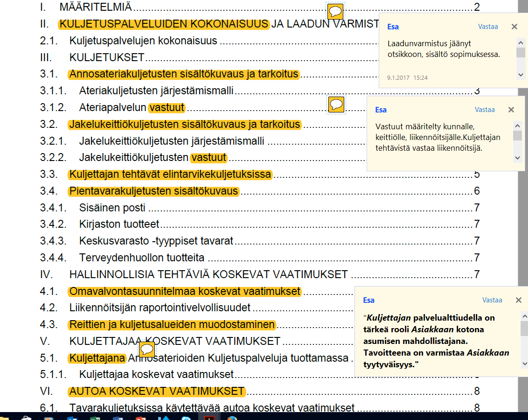Click 'Pientavarakuljetusten sisältökuvaus' entry
The height and width of the screenshot is (420, 528).
(x=153, y=191)
